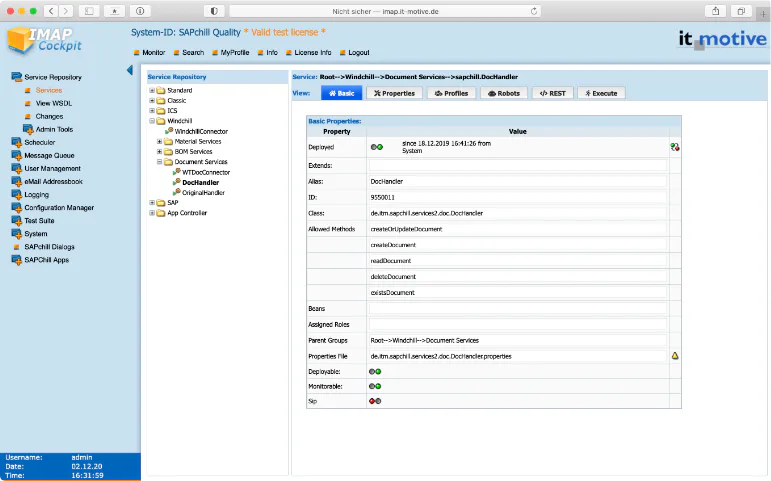771x481 pixels.
Task: Switch to the Basic view tab
Action: [342, 93]
